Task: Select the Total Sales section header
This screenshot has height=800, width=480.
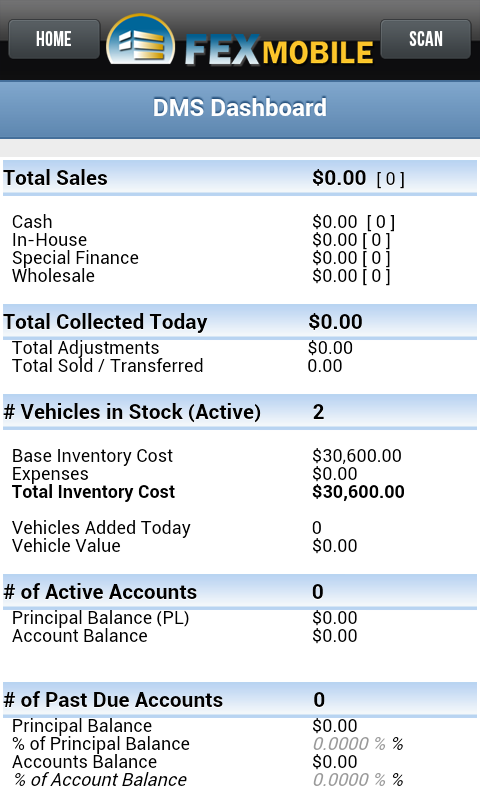Action: [x=240, y=178]
